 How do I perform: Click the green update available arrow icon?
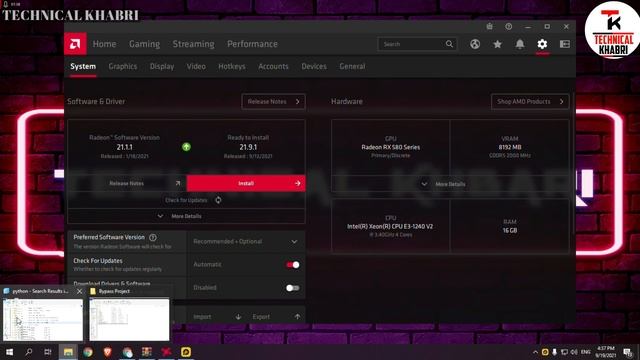pyautogui.click(x=186, y=147)
